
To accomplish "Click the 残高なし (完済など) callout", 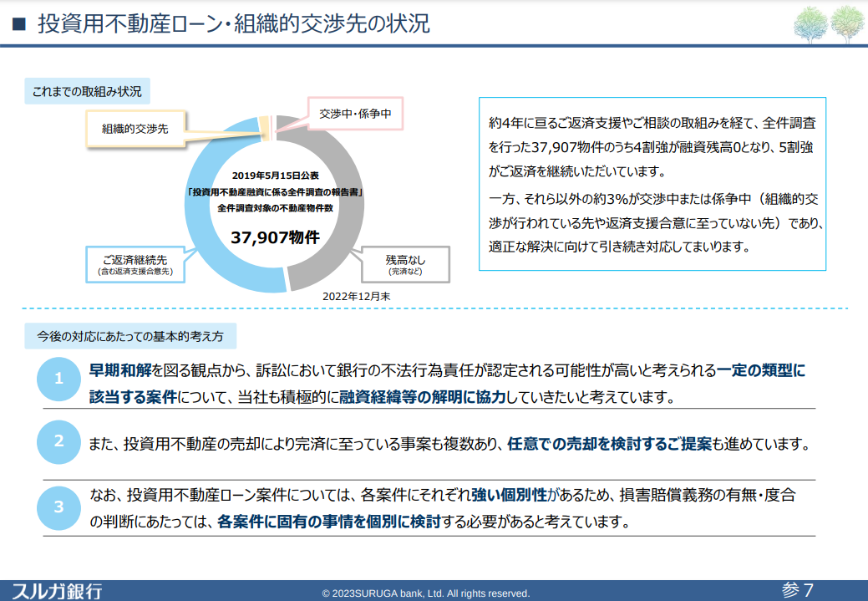I will (x=405, y=265).
